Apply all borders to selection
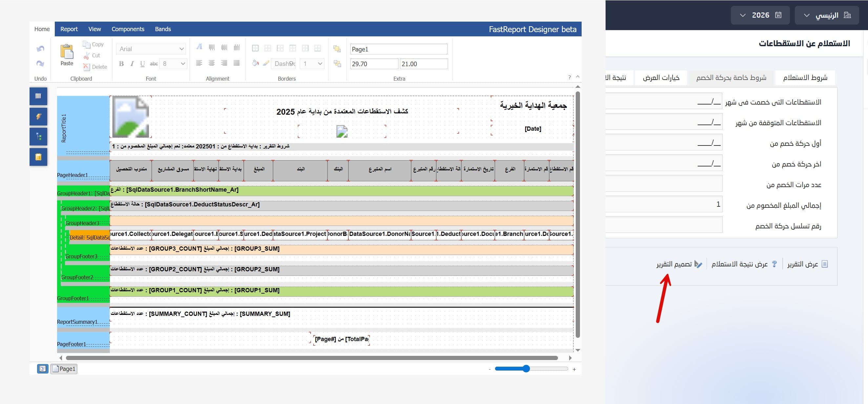This screenshot has height=404, width=868. click(255, 48)
